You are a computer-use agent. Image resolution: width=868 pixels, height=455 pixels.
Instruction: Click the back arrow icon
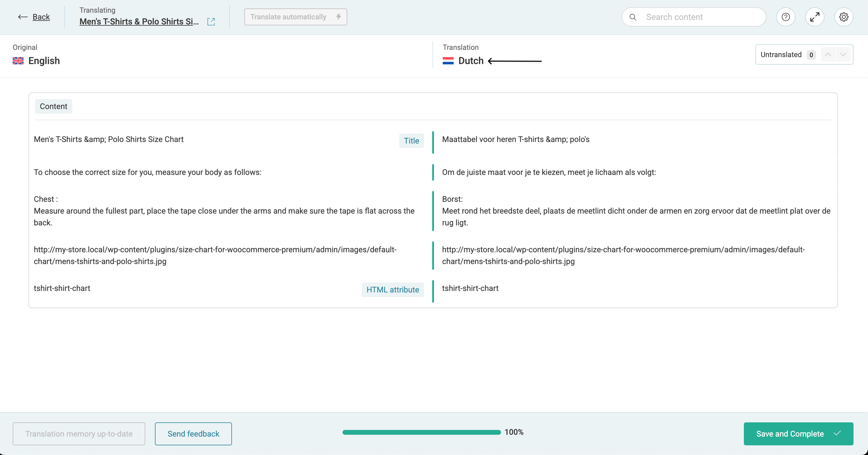(x=23, y=17)
